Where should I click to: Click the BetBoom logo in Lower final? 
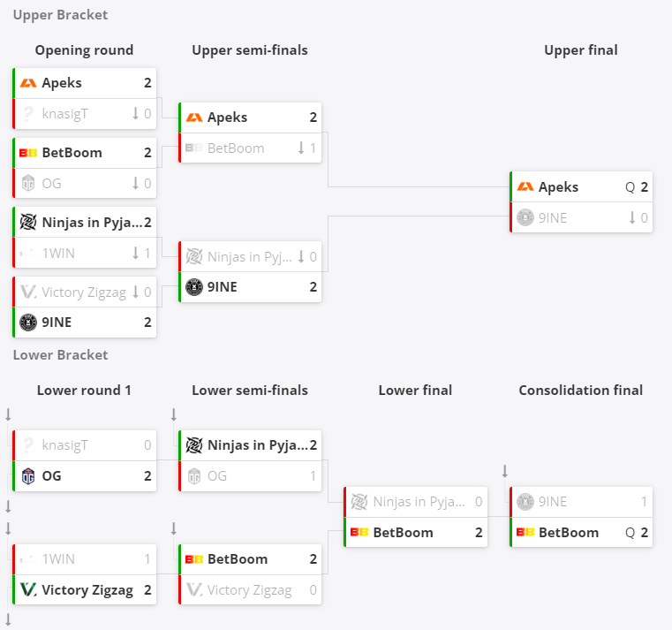(x=359, y=532)
